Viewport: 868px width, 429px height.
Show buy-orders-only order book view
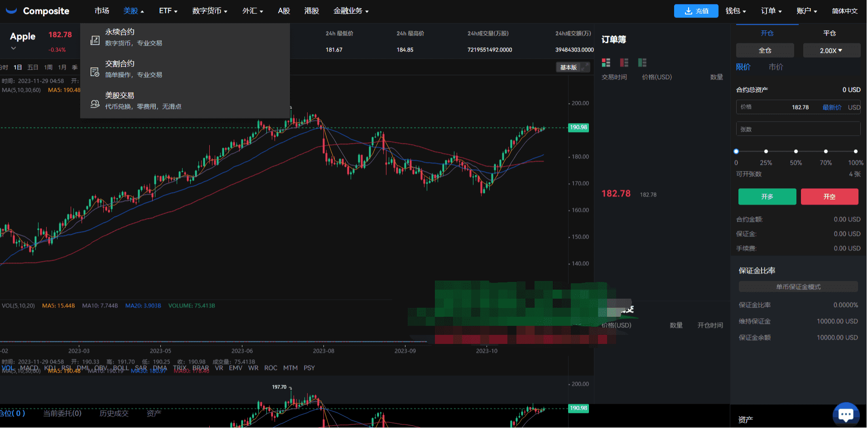(643, 63)
